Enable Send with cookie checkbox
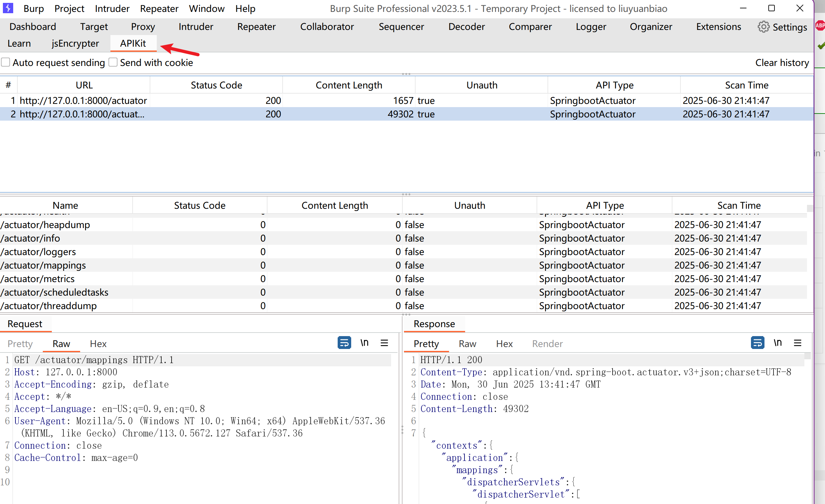The width and height of the screenshot is (825, 504). 113,63
